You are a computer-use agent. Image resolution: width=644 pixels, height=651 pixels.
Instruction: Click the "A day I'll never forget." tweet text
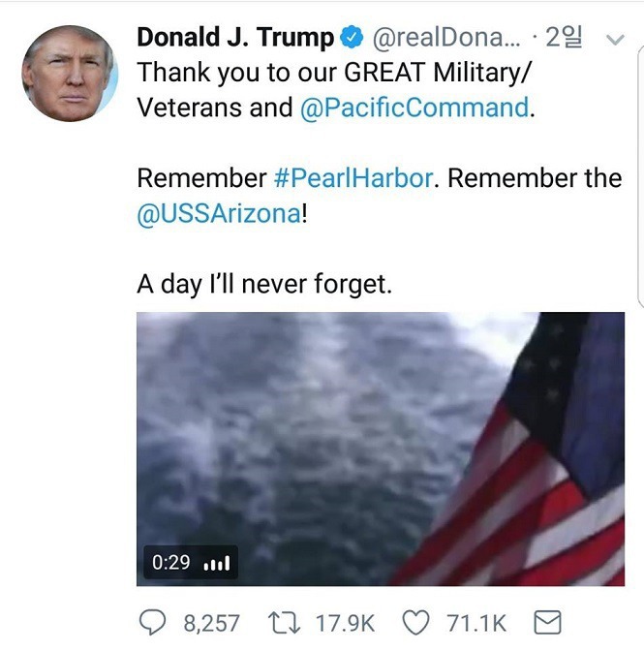point(264,285)
